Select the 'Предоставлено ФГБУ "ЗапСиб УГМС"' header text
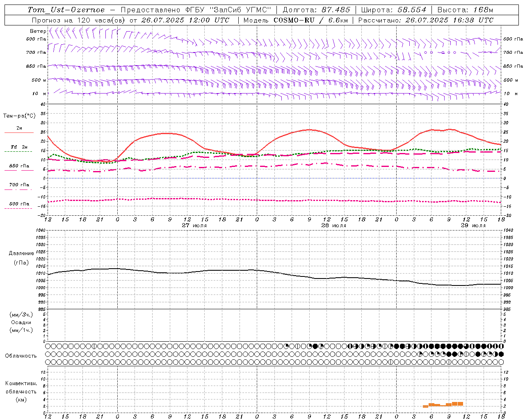The width and height of the screenshot is (525, 420). coord(196,10)
